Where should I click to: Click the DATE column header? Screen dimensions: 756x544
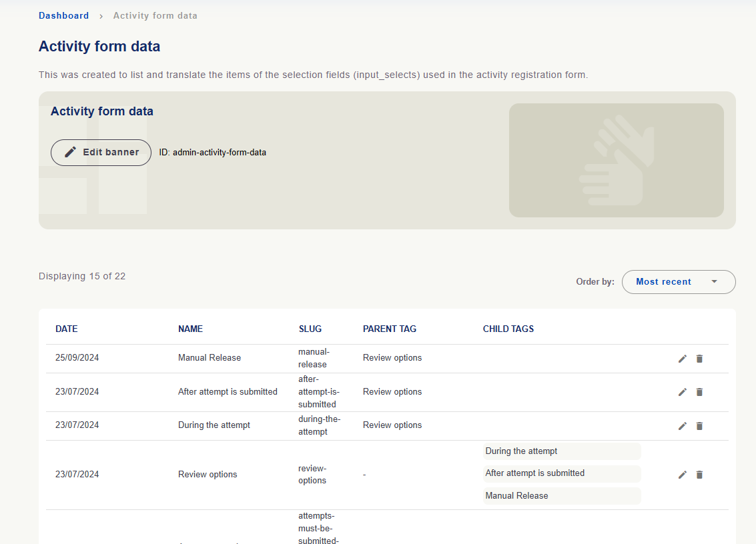(67, 329)
